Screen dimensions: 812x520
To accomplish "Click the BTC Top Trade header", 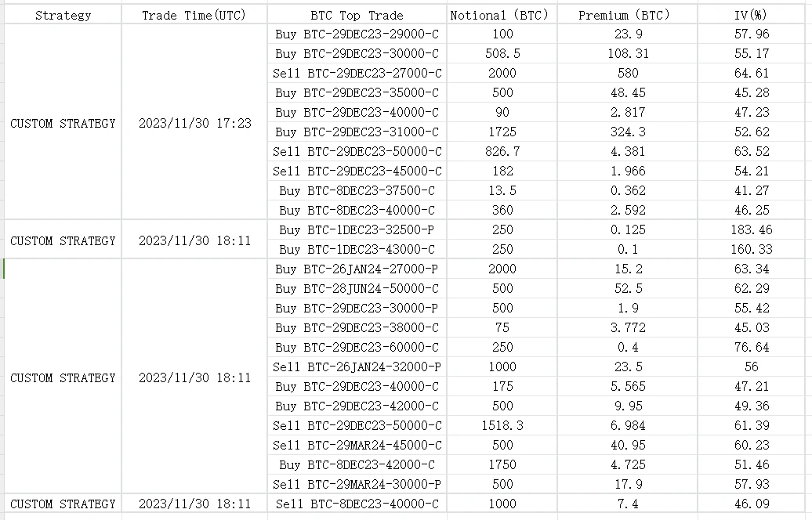I will coord(357,15).
